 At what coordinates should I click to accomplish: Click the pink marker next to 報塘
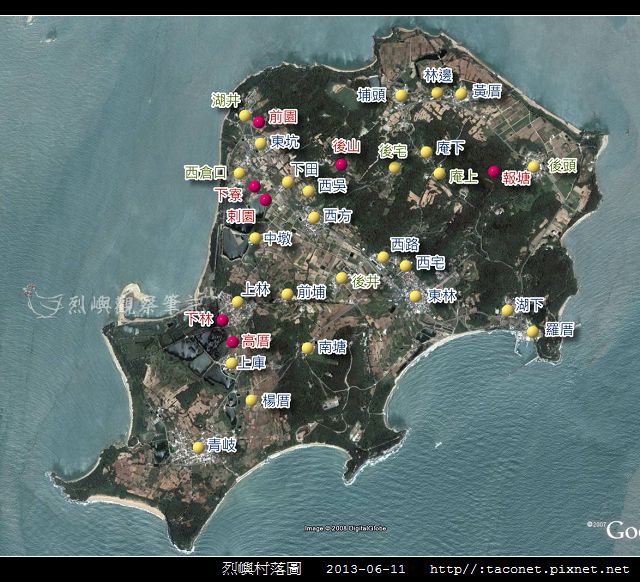pyautogui.click(x=494, y=172)
